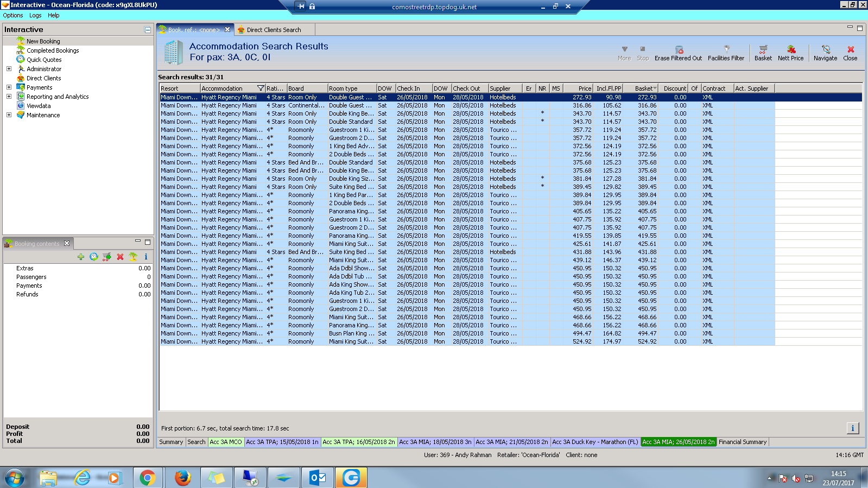Open the New Booking item in sidebar
Image resolution: width=868 pixels, height=488 pixels.
pos(43,41)
